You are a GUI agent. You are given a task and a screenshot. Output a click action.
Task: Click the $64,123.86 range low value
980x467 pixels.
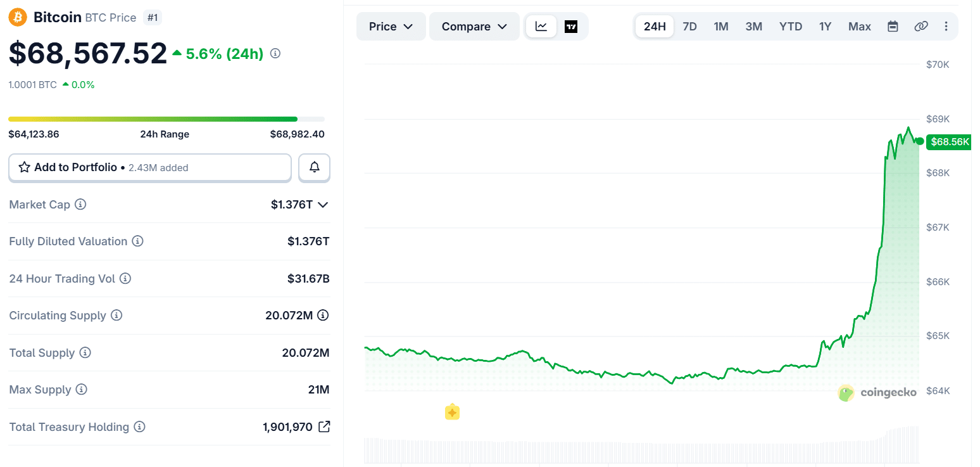tap(34, 134)
